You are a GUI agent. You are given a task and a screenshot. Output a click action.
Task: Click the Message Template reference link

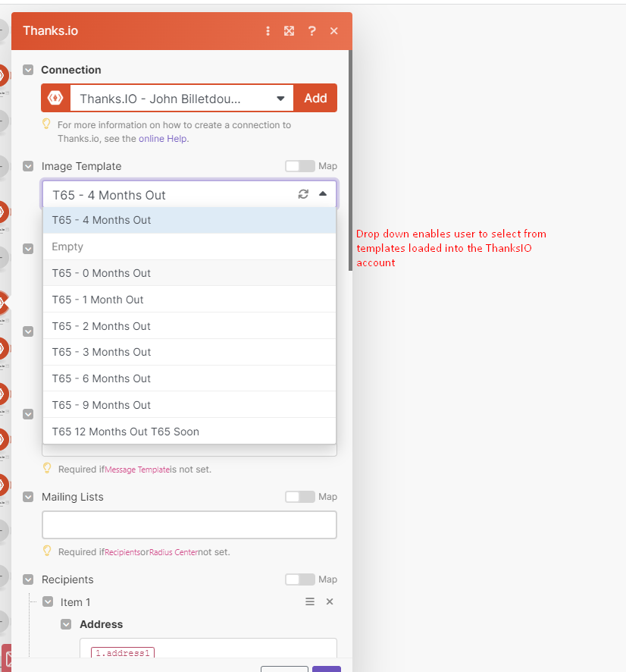pyautogui.click(x=137, y=469)
